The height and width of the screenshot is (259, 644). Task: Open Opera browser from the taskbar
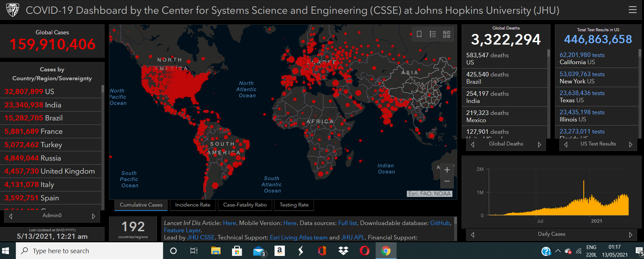click(x=364, y=251)
